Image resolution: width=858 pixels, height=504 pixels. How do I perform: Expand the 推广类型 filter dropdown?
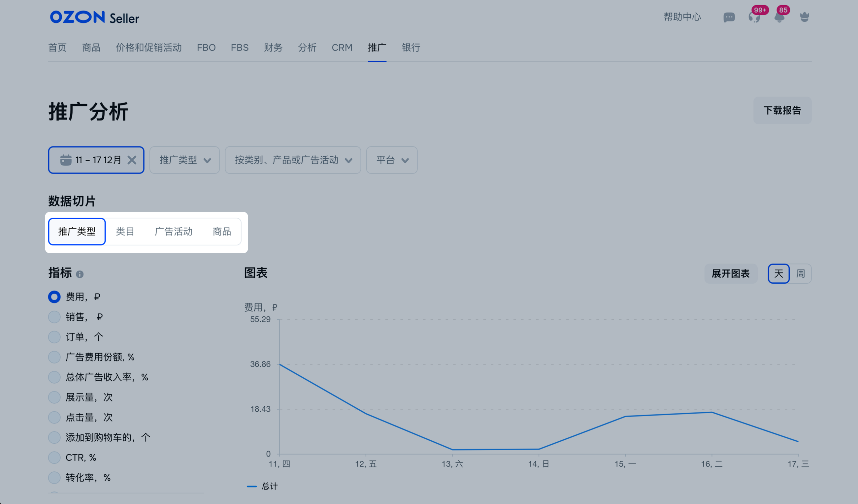[184, 160]
